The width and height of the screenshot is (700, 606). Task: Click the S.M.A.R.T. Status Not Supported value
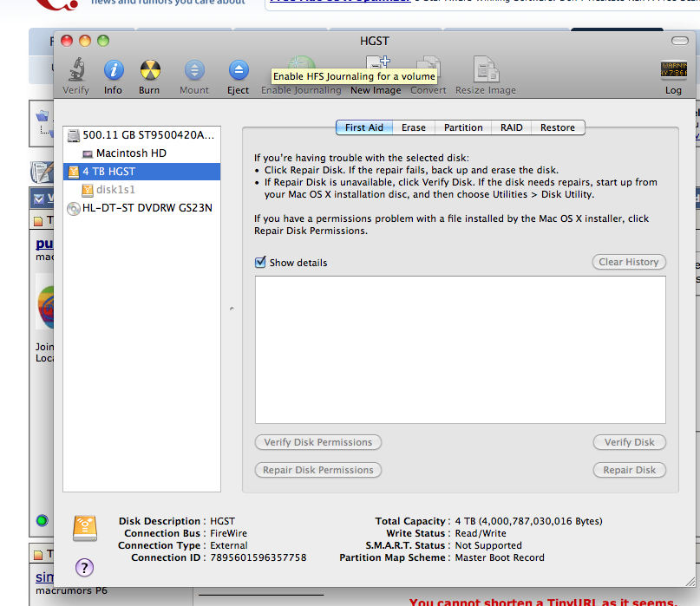click(x=488, y=545)
